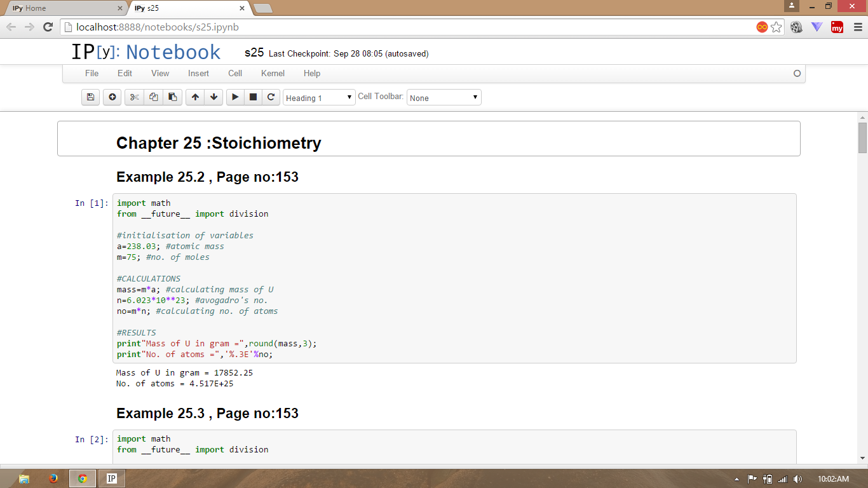Move the selected cell up

tap(195, 97)
